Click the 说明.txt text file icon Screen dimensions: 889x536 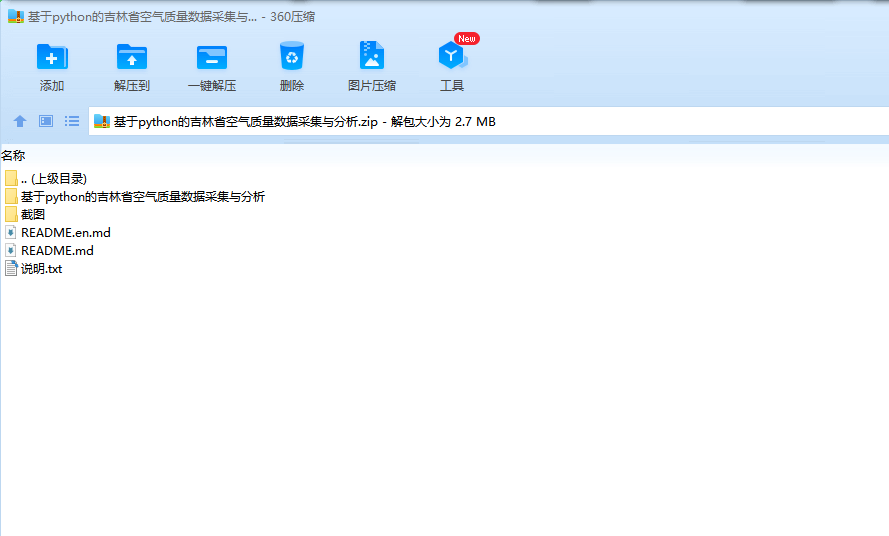pyautogui.click(x=11, y=268)
